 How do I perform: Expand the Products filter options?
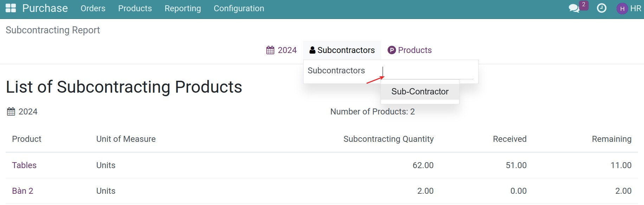coord(410,50)
